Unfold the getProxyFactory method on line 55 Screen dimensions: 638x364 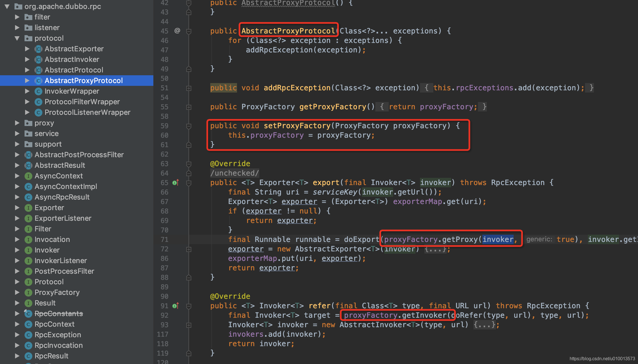pyautogui.click(x=189, y=107)
